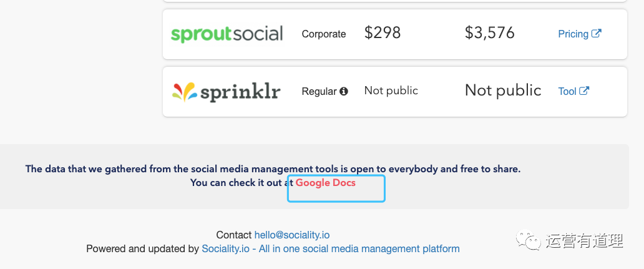The width and height of the screenshot is (644, 269).
Task: Visit the Sociality.io all in one platform link
Action: (331, 248)
